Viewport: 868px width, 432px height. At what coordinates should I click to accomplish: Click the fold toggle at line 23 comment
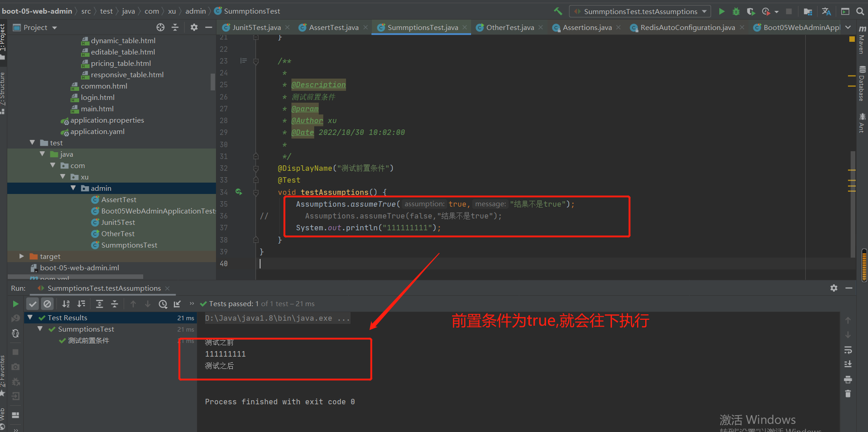coord(256,61)
